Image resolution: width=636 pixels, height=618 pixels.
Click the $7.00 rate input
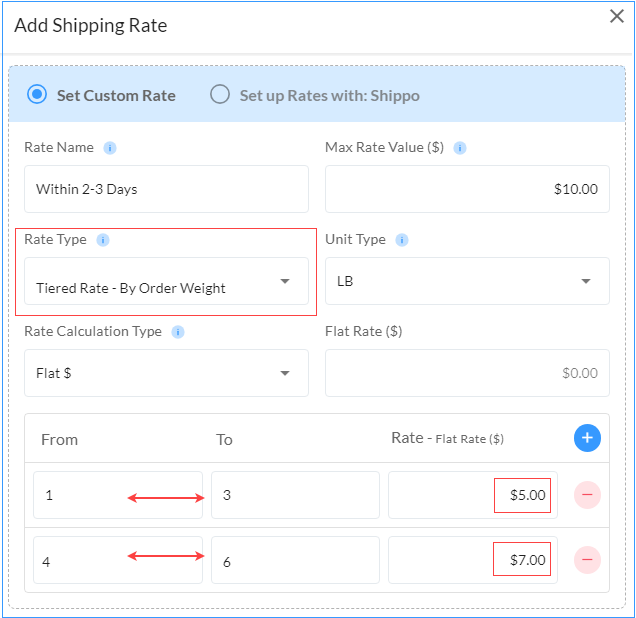click(470, 560)
